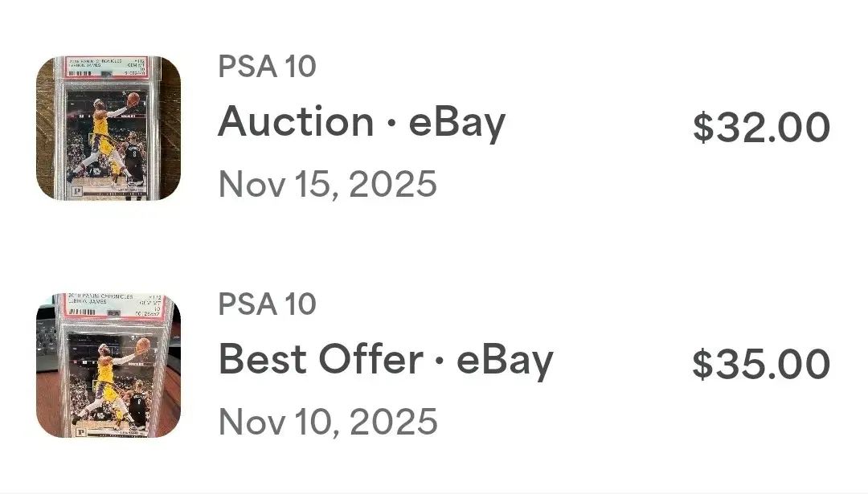Click the word Auction in the first listing

click(296, 123)
